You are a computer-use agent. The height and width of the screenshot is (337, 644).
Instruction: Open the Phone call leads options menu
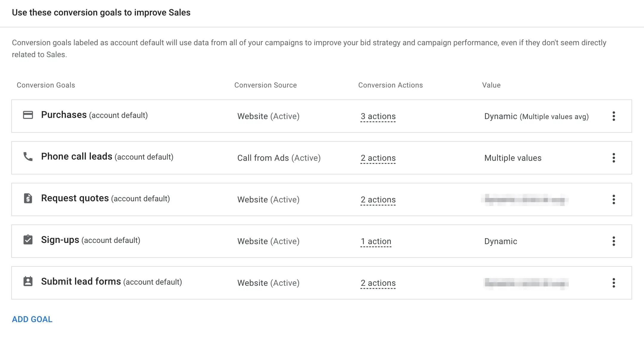614,158
